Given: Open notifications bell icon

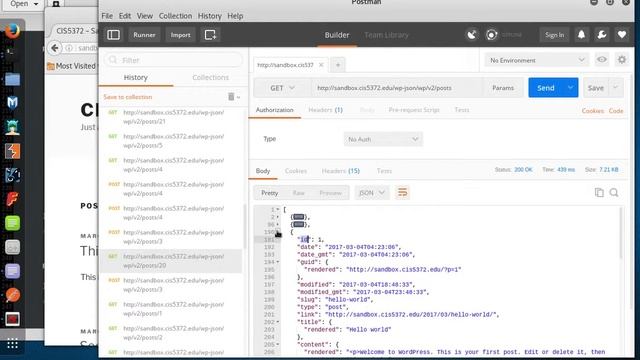Looking at the screenshot, I should pyautogui.click(x=581, y=35).
